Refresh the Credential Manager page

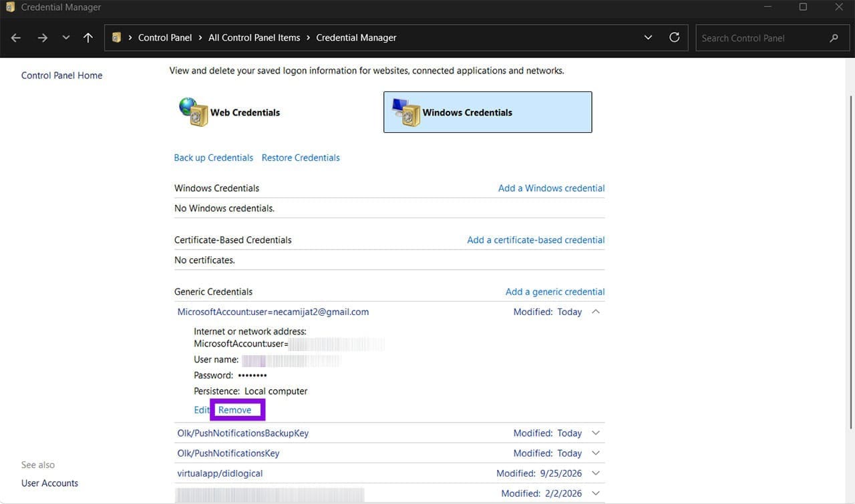pyautogui.click(x=675, y=38)
